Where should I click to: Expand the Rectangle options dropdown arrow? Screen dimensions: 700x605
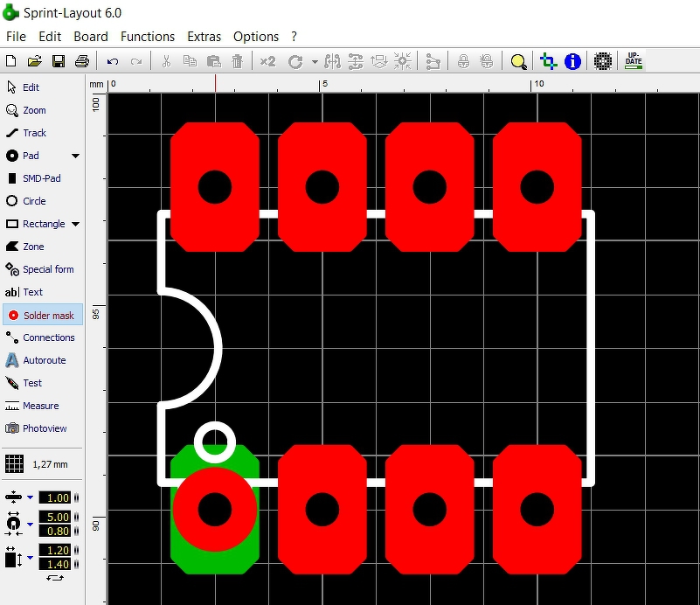pos(75,224)
